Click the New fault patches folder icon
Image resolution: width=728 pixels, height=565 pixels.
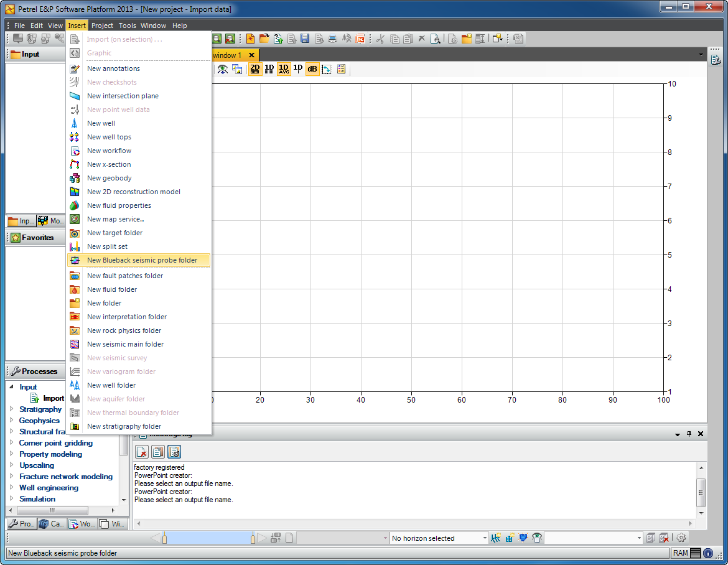tap(74, 276)
